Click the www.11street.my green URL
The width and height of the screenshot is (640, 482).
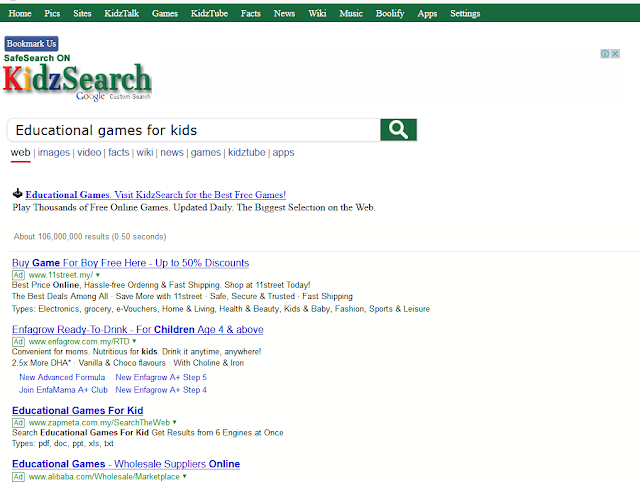(61, 275)
